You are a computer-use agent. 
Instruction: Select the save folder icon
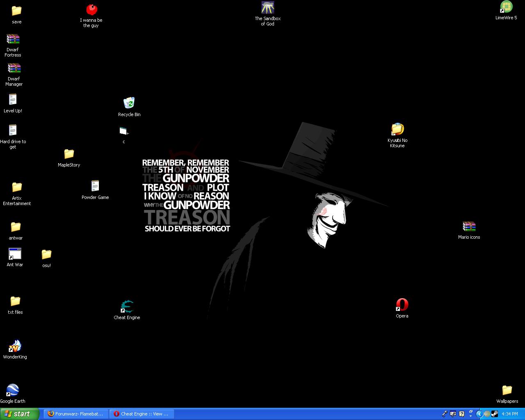16,11
